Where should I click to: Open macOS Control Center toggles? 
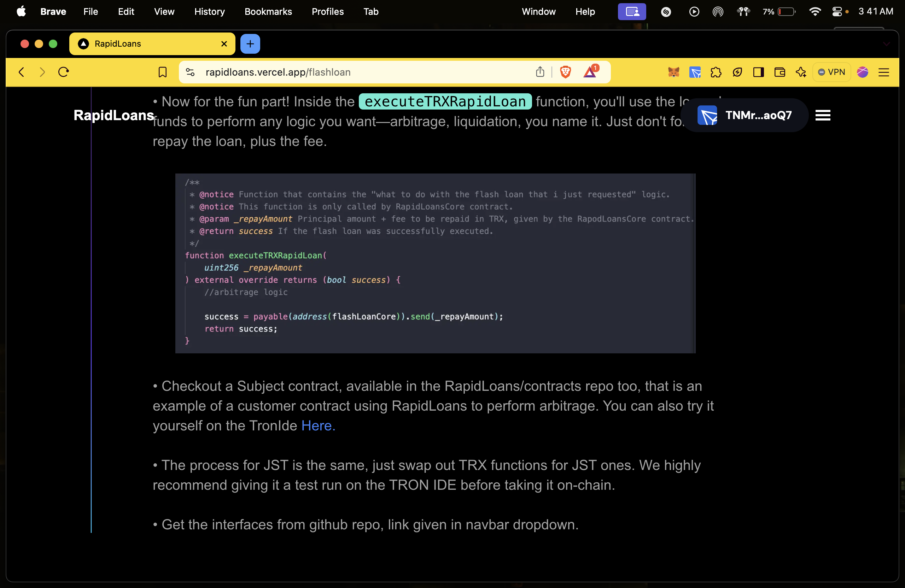[x=837, y=12]
